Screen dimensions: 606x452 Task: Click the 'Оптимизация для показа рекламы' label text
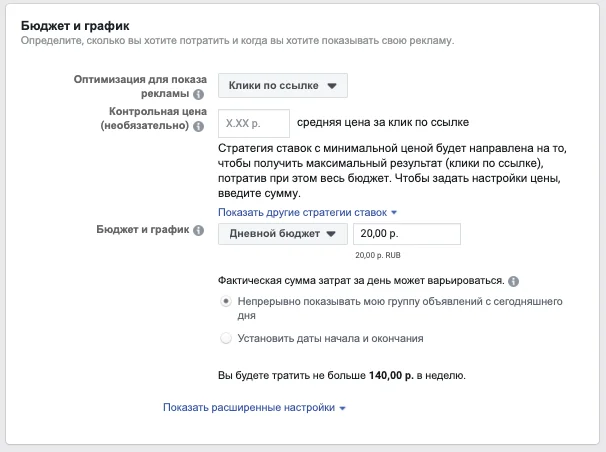[140, 86]
